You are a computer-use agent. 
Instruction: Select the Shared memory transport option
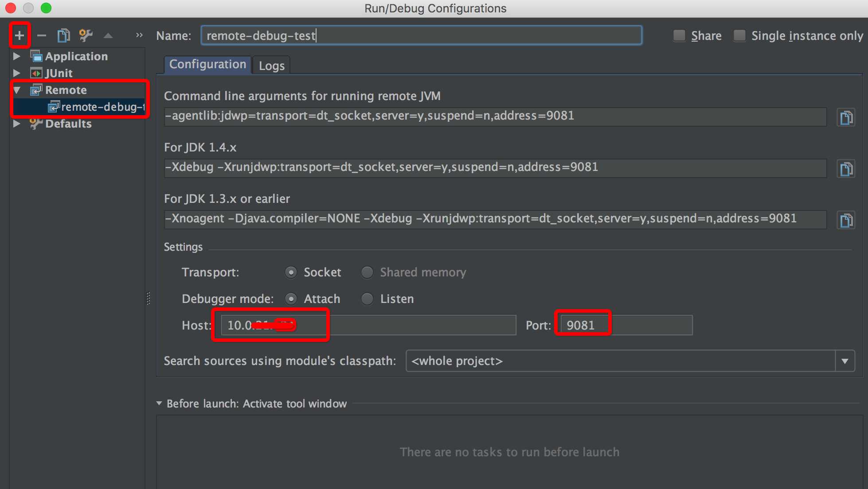(x=367, y=272)
